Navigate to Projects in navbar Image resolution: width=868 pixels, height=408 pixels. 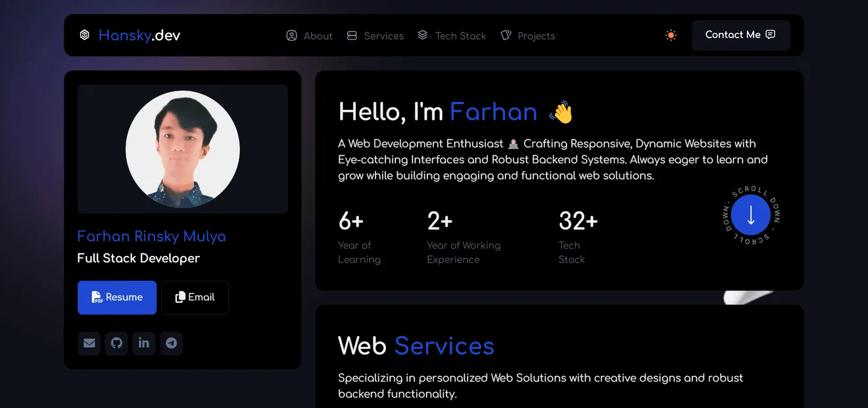tap(527, 36)
